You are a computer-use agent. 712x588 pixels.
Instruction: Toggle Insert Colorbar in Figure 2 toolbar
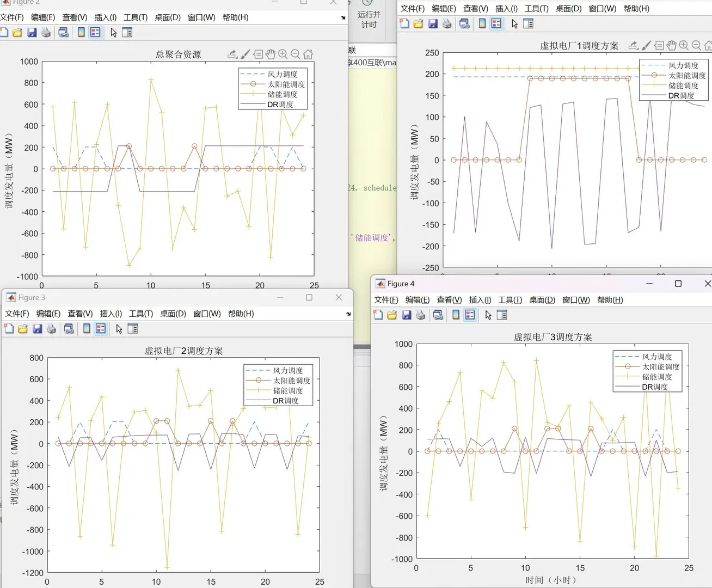pos(81,33)
